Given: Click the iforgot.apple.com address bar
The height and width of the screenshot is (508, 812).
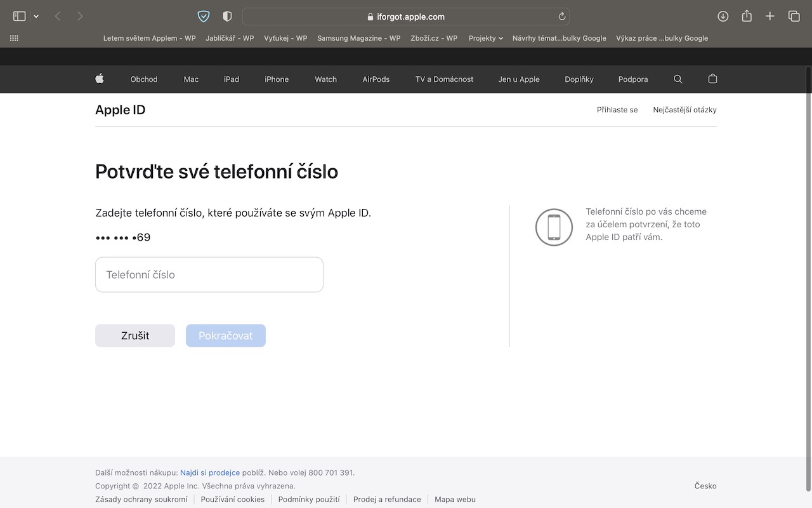Looking at the screenshot, I should point(406,17).
